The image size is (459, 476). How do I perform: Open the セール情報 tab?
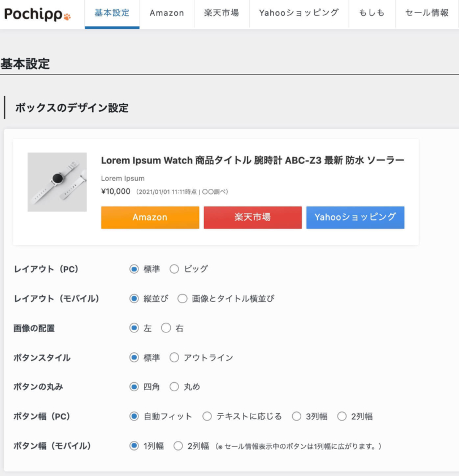(x=427, y=14)
